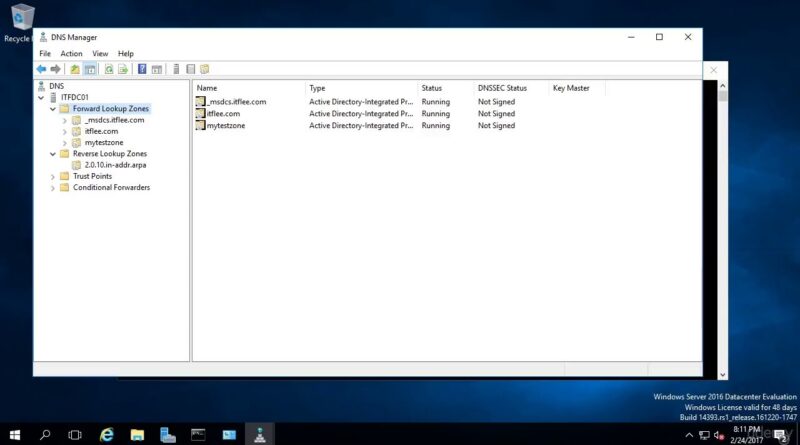Expand the mytestzone tree node

64,143
